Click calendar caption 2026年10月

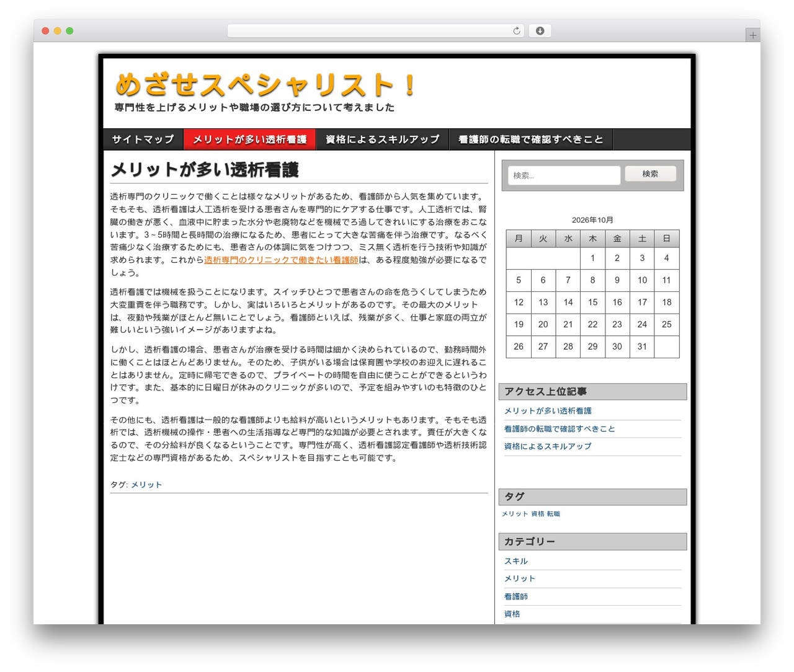[592, 220]
